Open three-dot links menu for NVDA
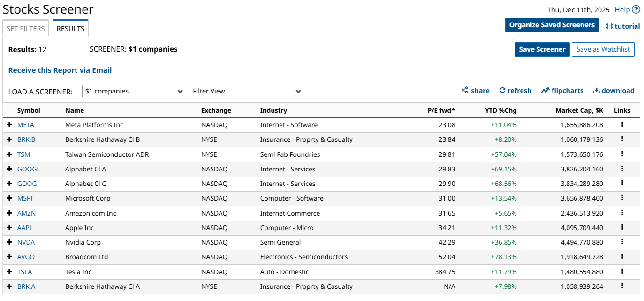Screen dimensions: 644x301 tap(622, 242)
